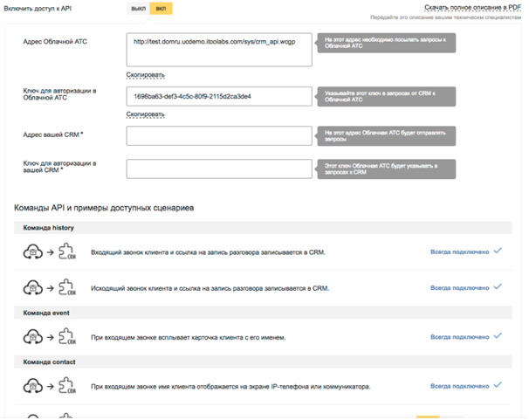
Task: Focus the Адрес вашей CRM input field
Action: [x=218, y=135]
